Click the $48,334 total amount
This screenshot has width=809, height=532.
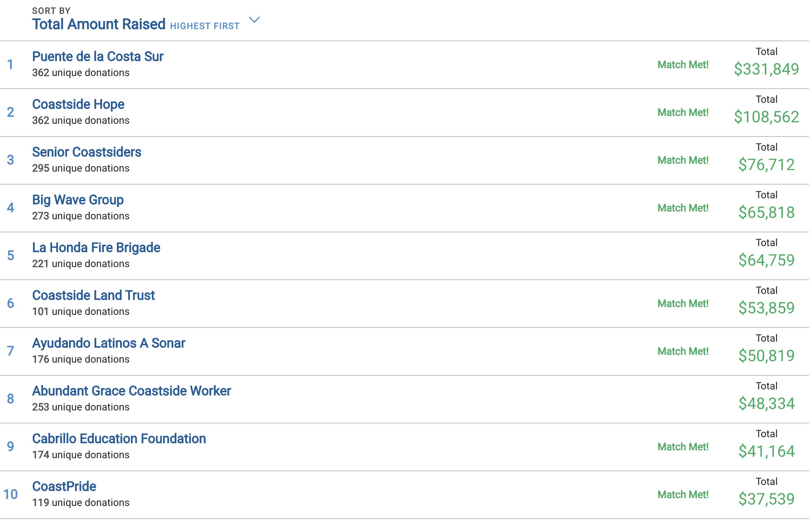click(x=766, y=404)
